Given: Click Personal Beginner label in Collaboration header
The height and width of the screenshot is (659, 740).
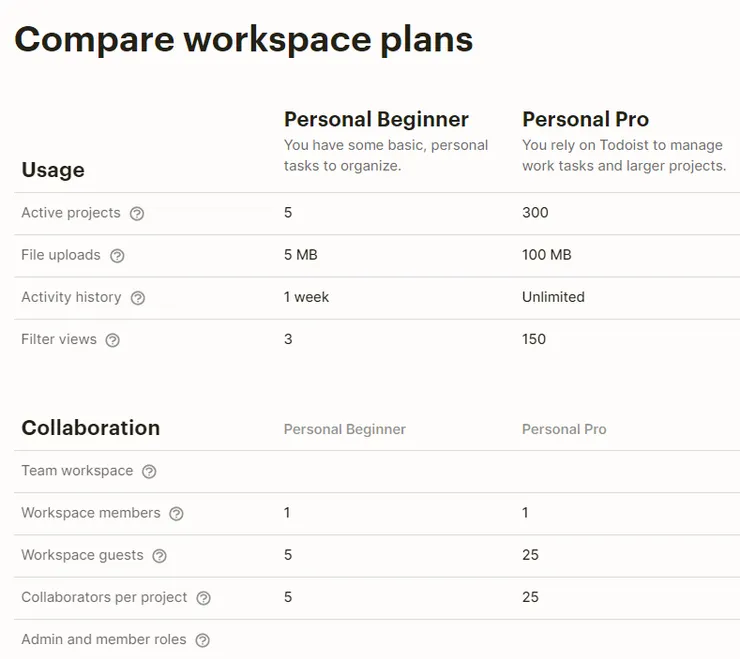Looking at the screenshot, I should (x=345, y=429).
